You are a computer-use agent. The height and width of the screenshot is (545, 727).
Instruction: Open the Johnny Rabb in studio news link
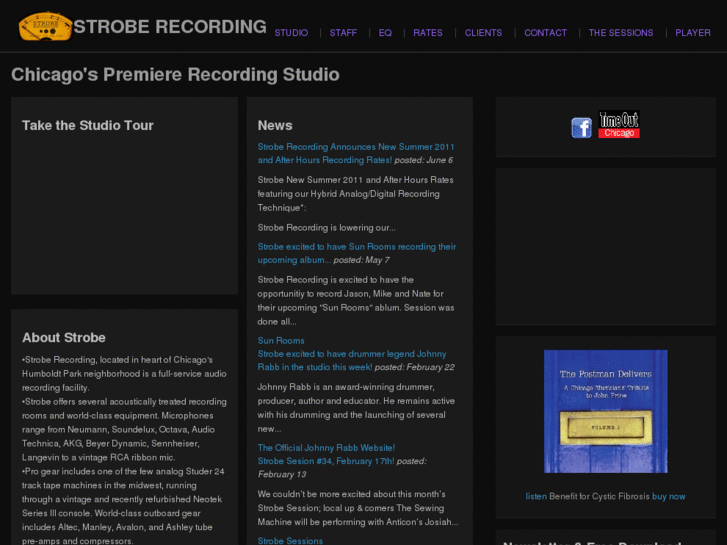352,360
